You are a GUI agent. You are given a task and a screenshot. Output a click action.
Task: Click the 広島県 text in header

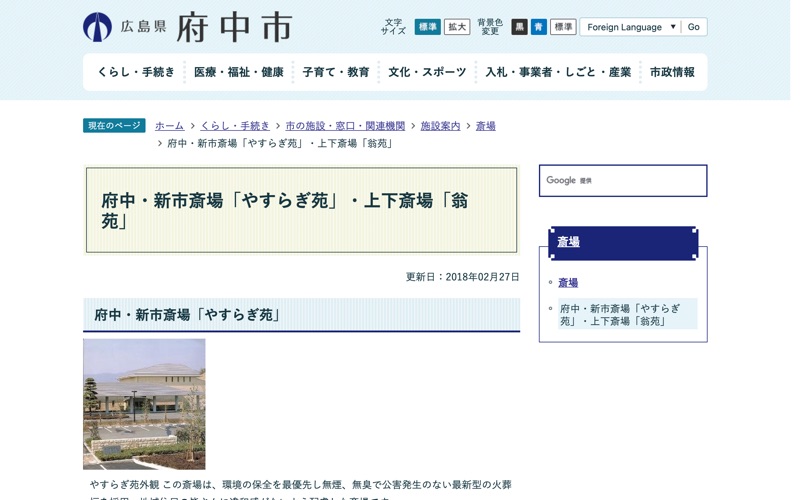pyautogui.click(x=144, y=27)
